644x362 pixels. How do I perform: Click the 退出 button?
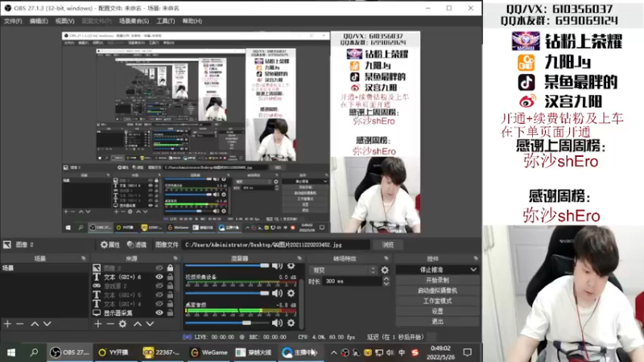tap(437, 321)
